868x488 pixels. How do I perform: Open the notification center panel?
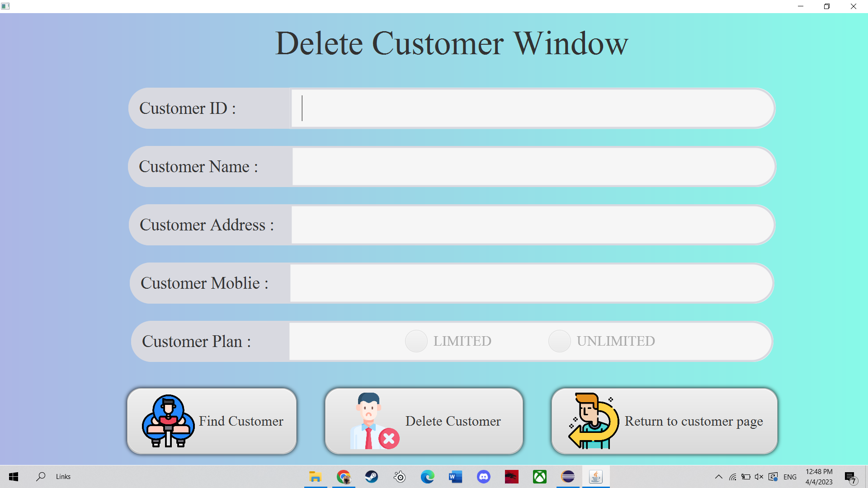(x=850, y=477)
